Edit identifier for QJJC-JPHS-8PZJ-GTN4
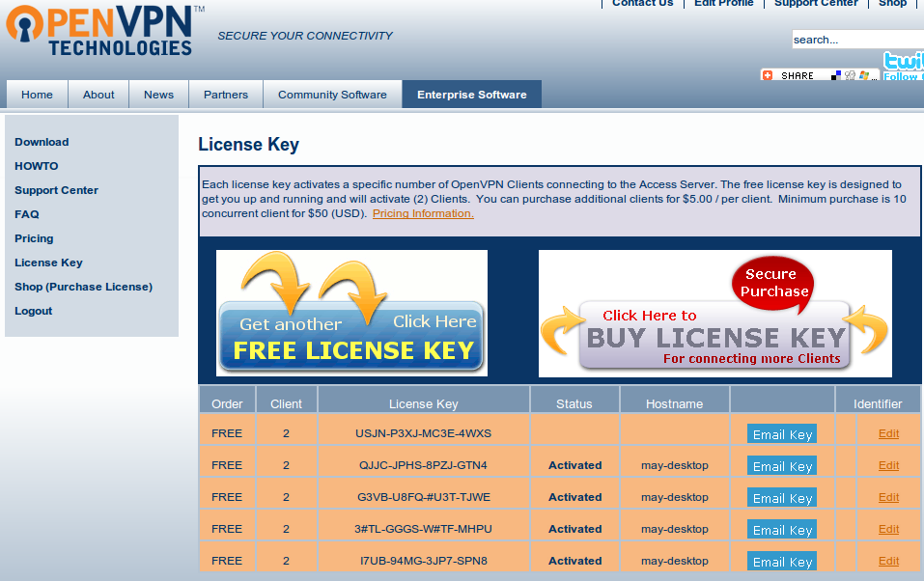924x581 pixels. (888, 465)
